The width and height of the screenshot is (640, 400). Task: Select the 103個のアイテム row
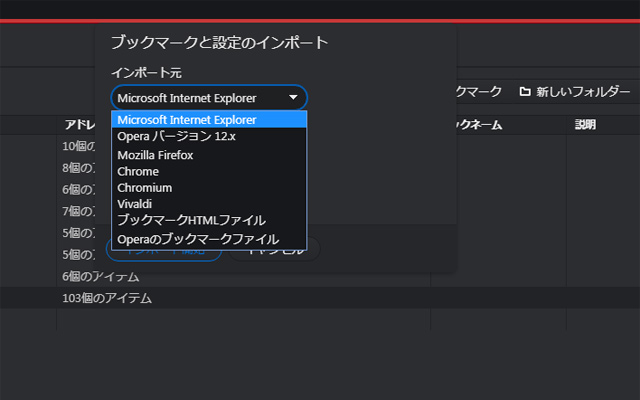320,298
